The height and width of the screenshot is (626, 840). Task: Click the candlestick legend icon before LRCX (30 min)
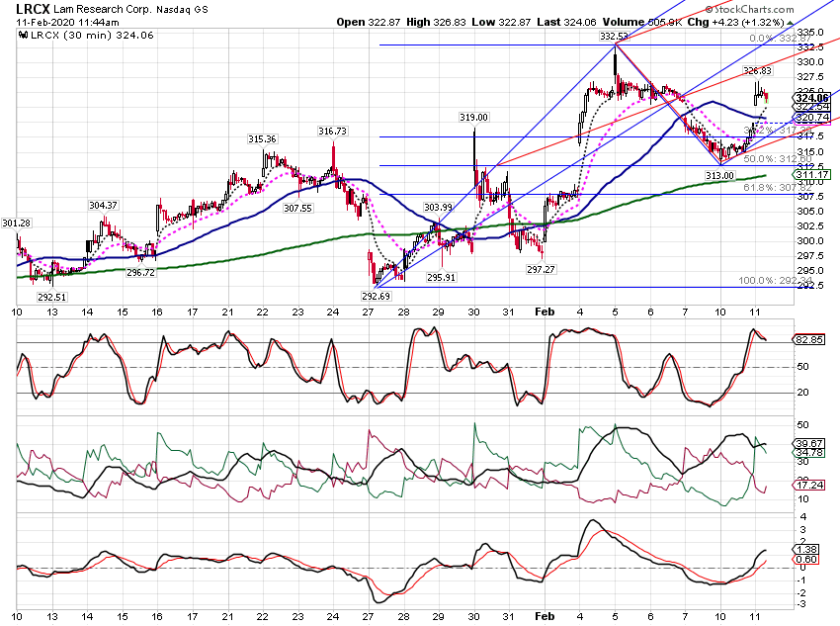point(23,36)
